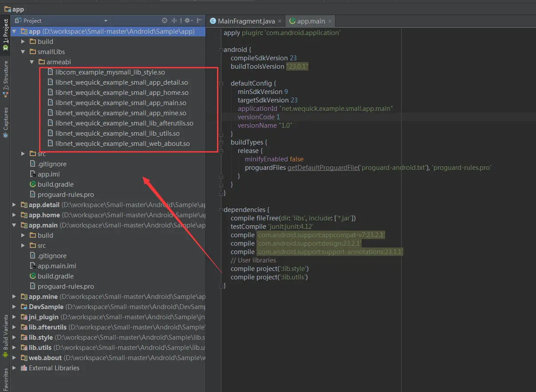The width and height of the screenshot is (536, 392).
Task: Open the Project panel settings gear
Action: [x=188, y=21]
